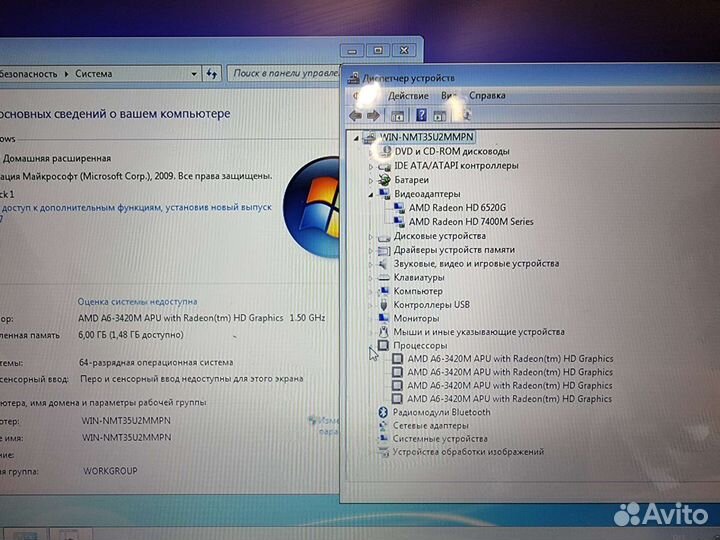Open the blue question-mark Help toolbar icon
Image resolution: width=720 pixels, height=540 pixels.
[421, 115]
